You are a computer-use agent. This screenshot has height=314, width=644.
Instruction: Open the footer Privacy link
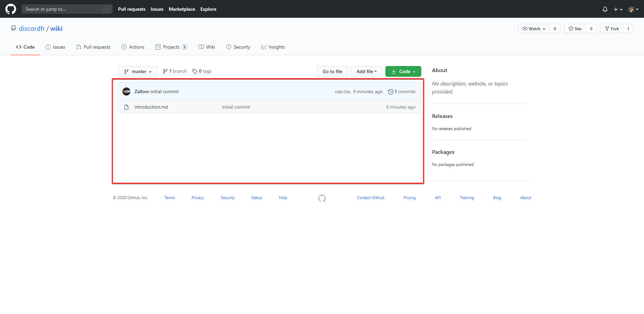coord(198,198)
